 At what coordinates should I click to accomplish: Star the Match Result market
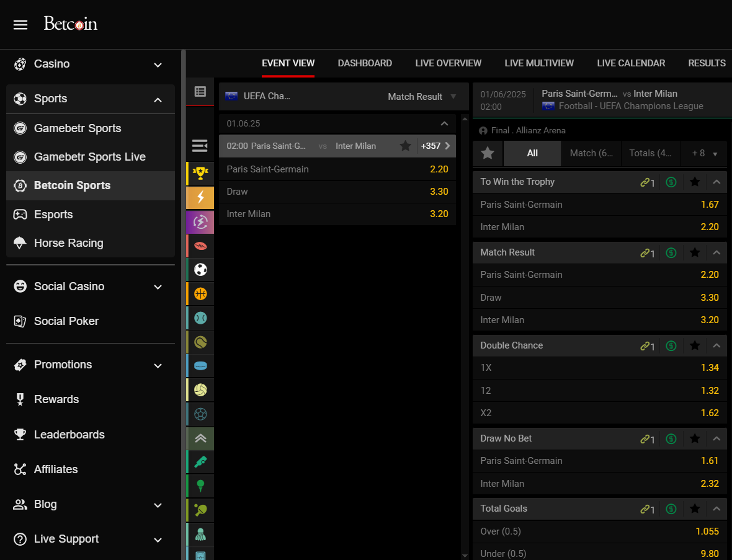click(x=695, y=252)
